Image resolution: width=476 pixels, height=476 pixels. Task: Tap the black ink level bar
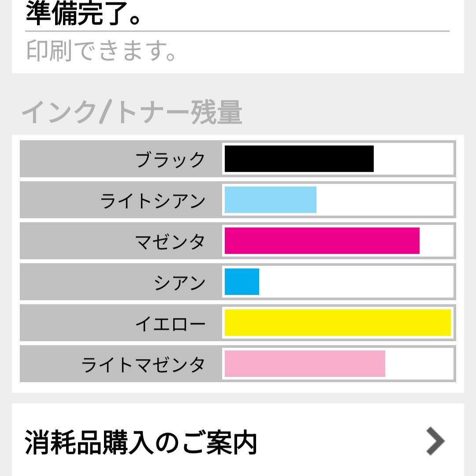299,159
